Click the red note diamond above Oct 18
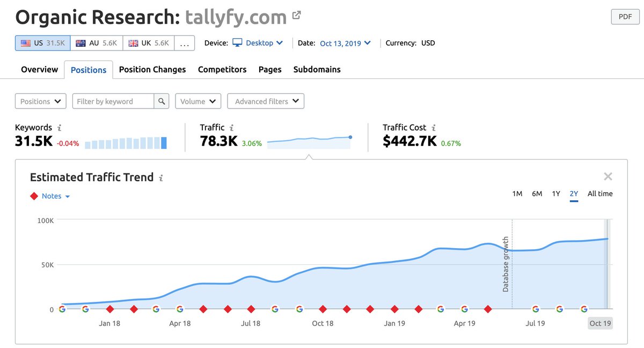This screenshot has width=644, height=348. pos(323,309)
